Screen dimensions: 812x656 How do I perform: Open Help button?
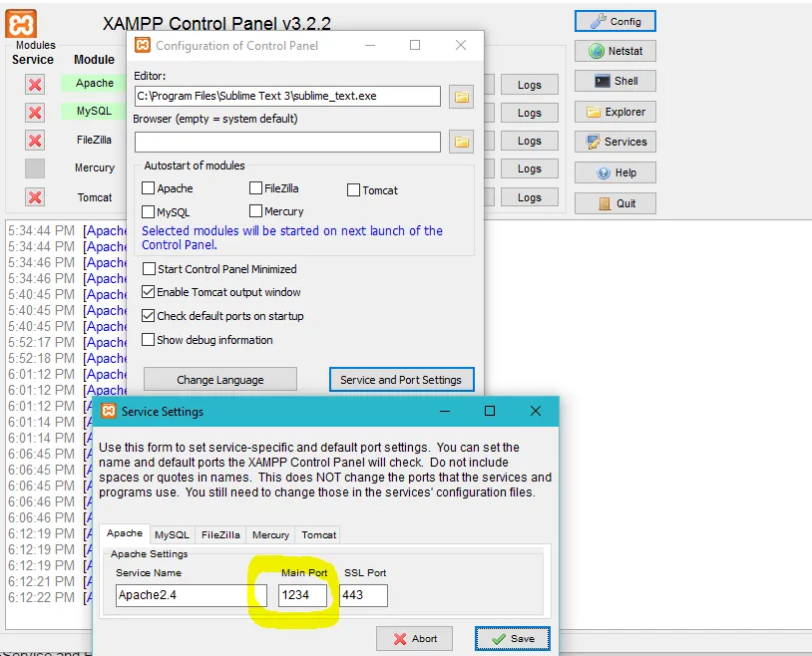[615, 172]
